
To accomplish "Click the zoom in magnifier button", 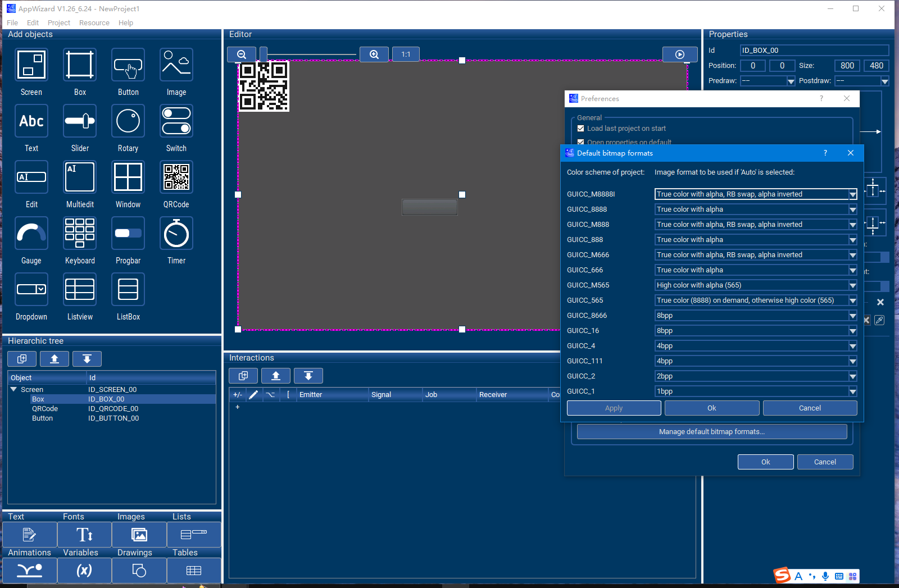I will point(374,54).
